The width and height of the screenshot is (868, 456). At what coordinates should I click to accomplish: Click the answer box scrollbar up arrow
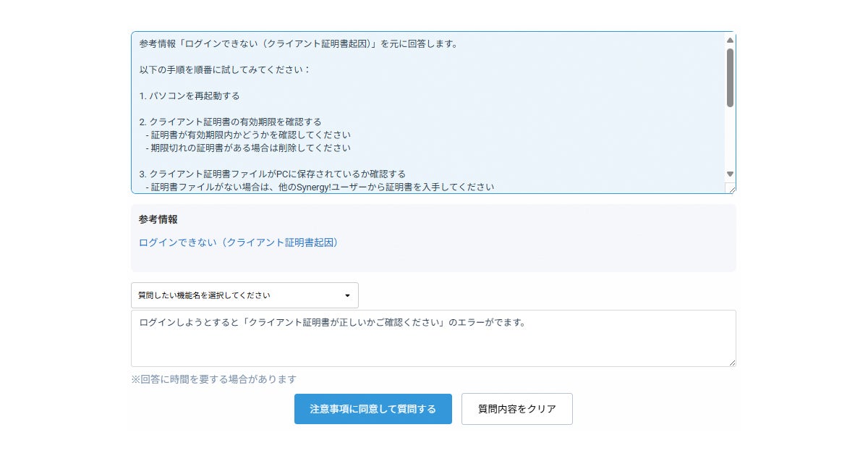click(730, 41)
